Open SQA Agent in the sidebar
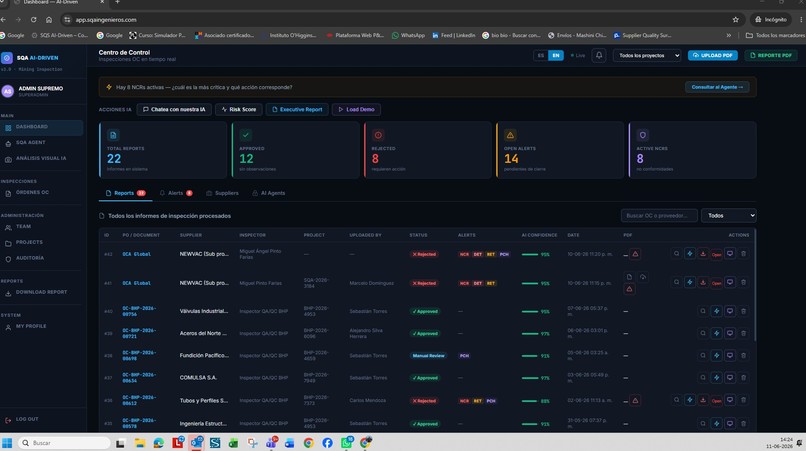 (x=41, y=143)
